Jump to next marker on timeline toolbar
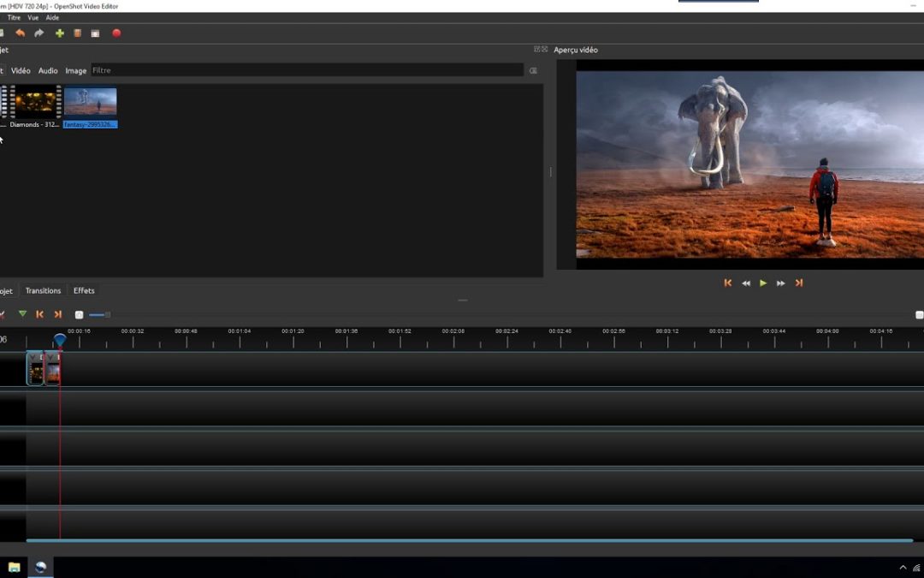 click(58, 314)
